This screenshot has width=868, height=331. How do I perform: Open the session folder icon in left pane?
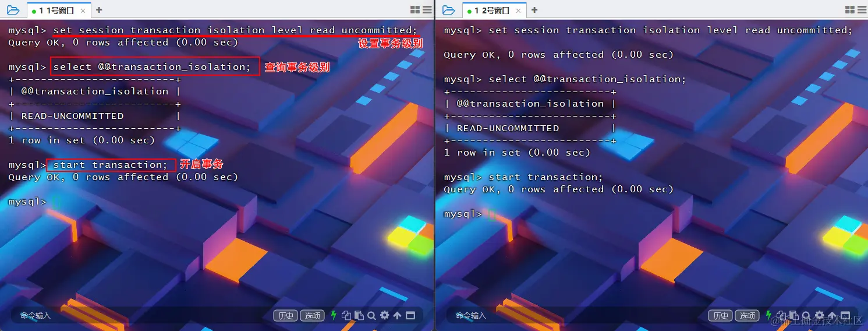pyautogui.click(x=13, y=10)
